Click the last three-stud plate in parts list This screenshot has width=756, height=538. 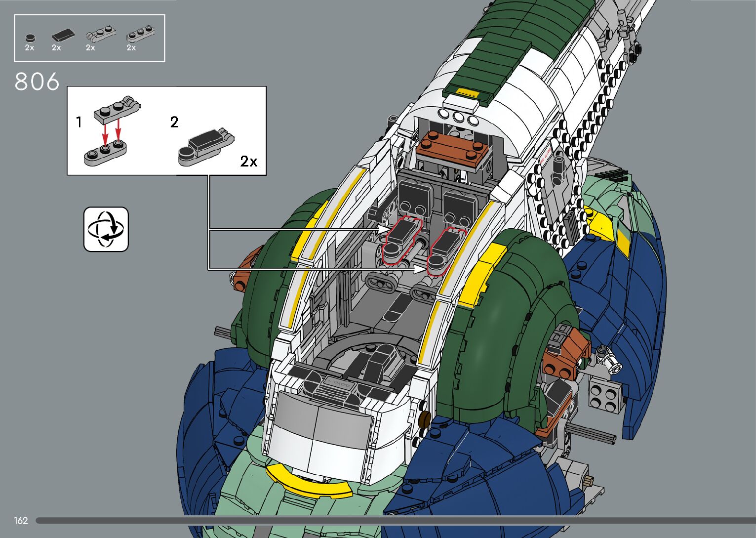coord(141,35)
